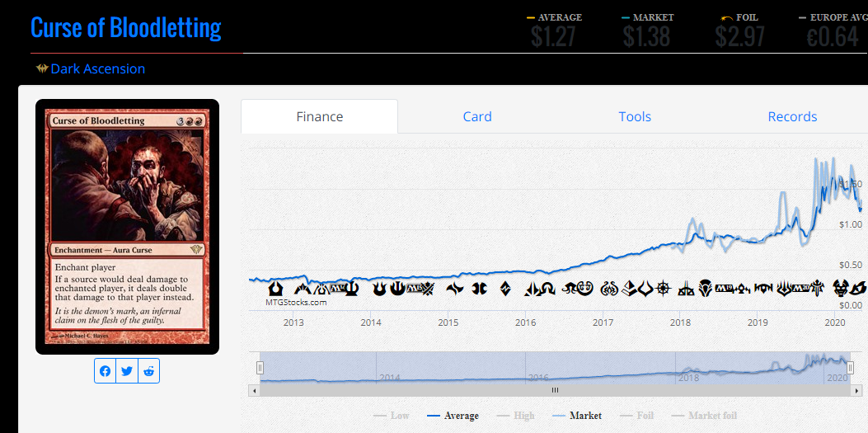The width and height of the screenshot is (868, 433).
Task: Click the Europe average price €0.64
Action: (x=832, y=36)
